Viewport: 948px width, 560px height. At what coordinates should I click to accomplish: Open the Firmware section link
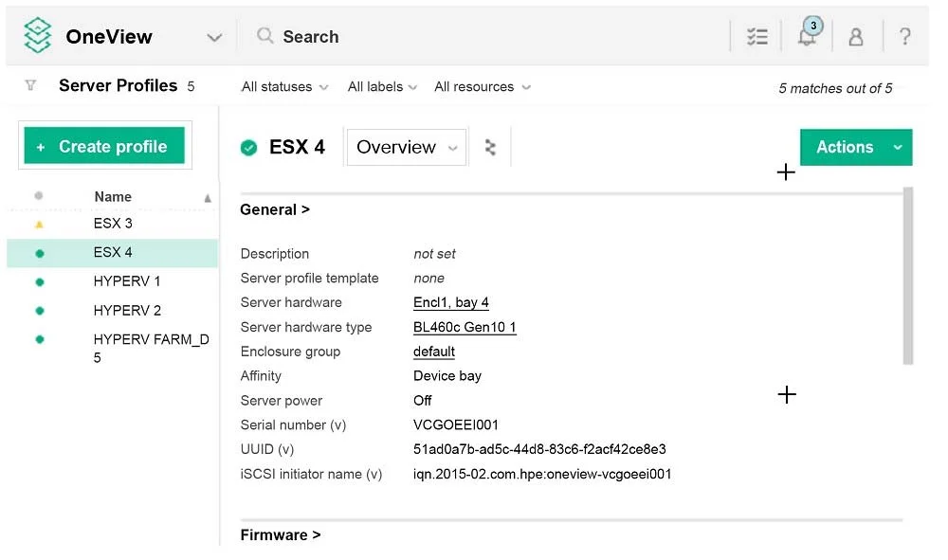(280, 535)
